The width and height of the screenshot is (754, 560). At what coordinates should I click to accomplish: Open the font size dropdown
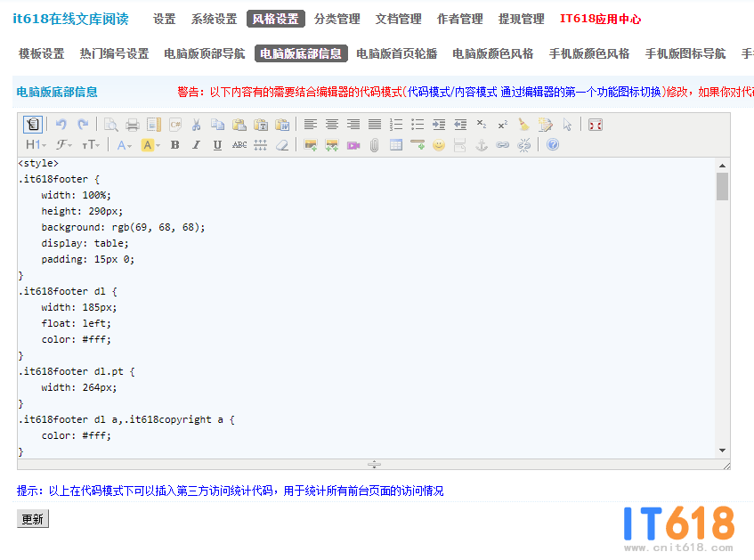91,145
